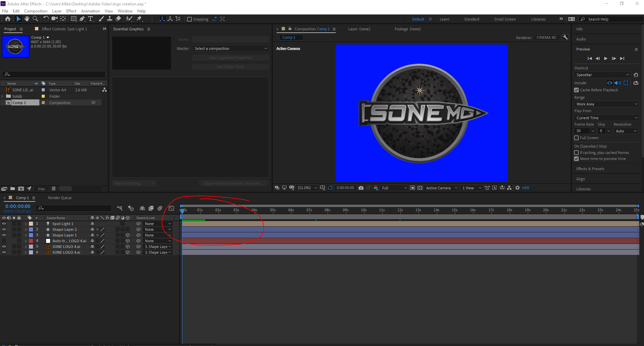
Task: Select the Pen tool
Action: pos(82,19)
